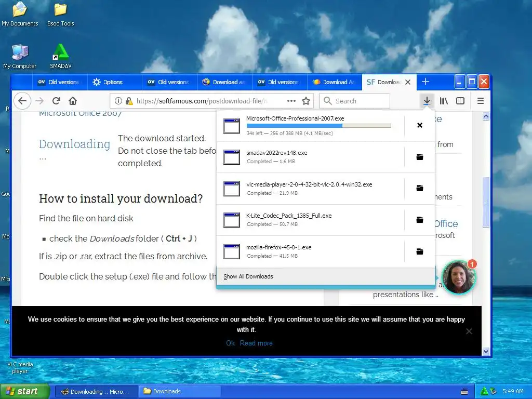Screen dimensions: 532x399
Task: Open the Bsod Tools desktop folder
Action: tap(60, 14)
